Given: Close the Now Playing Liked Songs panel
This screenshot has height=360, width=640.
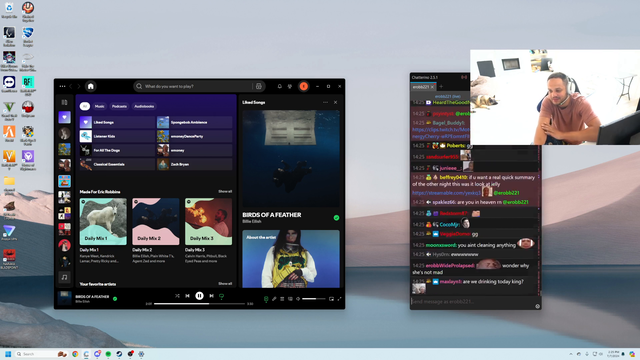Looking at the screenshot, I should (336, 102).
